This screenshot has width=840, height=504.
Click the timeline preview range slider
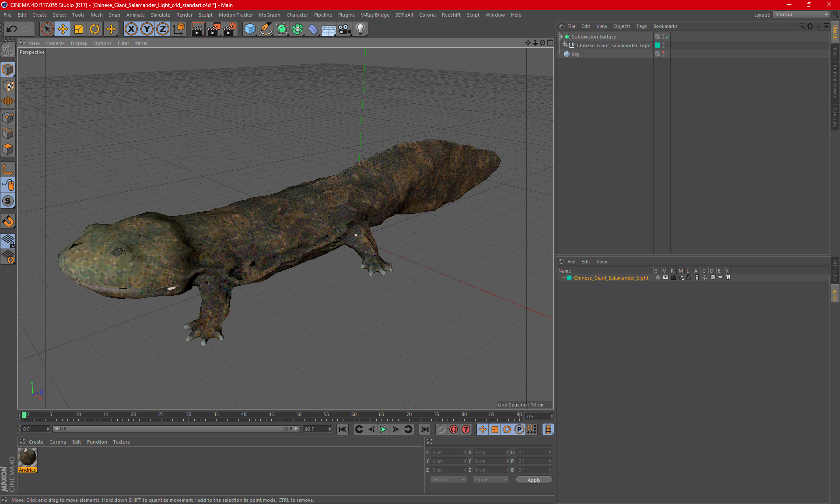click(x=176, y=429)
